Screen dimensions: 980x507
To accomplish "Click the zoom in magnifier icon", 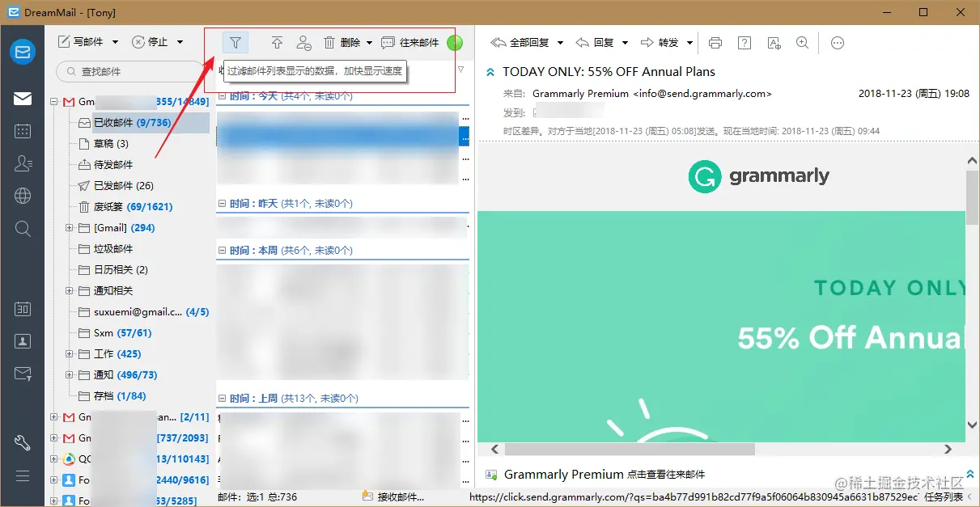I will coord(802,43).
